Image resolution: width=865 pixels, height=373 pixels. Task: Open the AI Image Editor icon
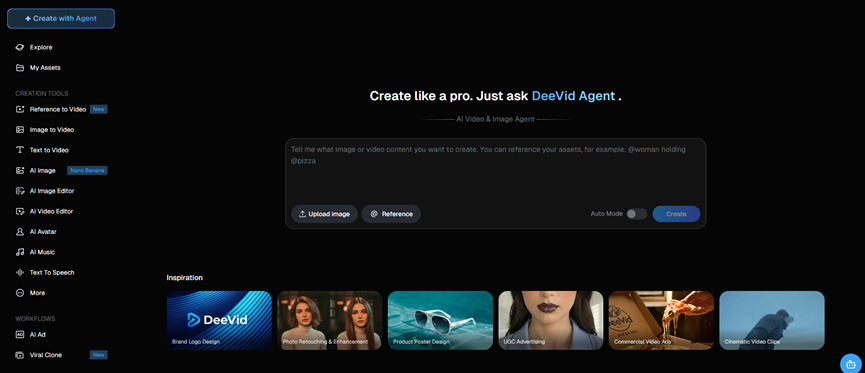tap(20, 191)
